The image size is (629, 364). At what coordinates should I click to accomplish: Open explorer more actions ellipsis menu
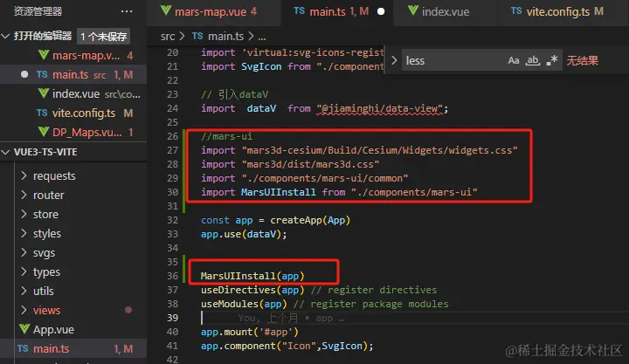tap(127, 11)
